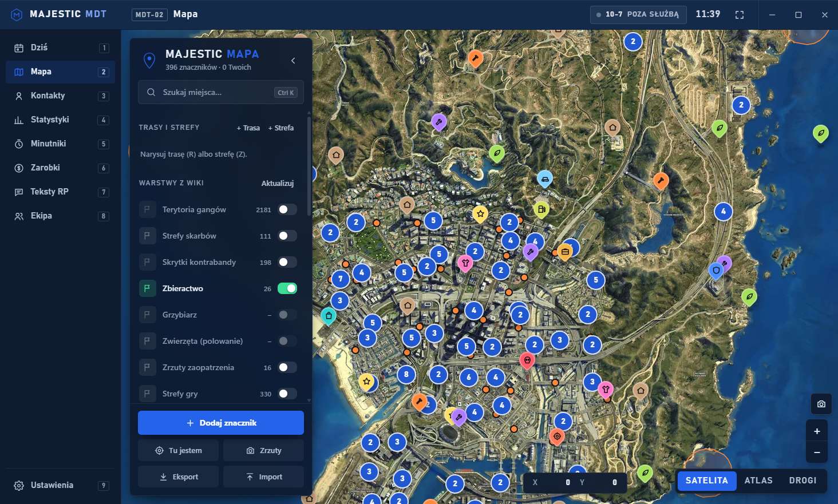Screen dimensions: 838x504
Task: Click + Strefa to draw a zone
Action: [281, 128]
